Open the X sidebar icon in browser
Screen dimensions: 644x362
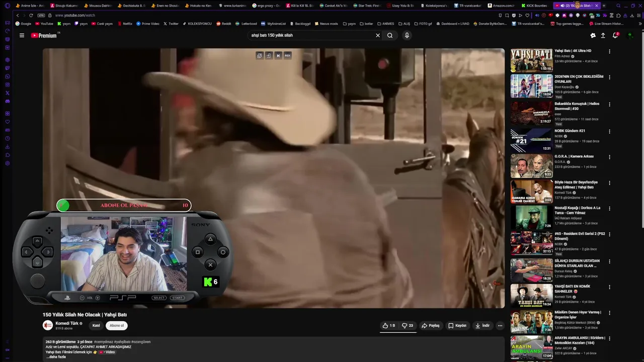tap(8, 93)
